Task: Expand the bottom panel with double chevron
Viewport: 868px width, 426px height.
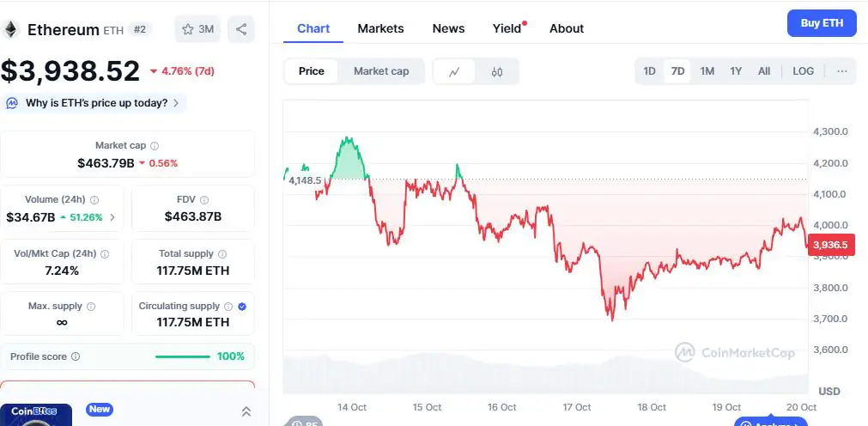Action: 246,411
